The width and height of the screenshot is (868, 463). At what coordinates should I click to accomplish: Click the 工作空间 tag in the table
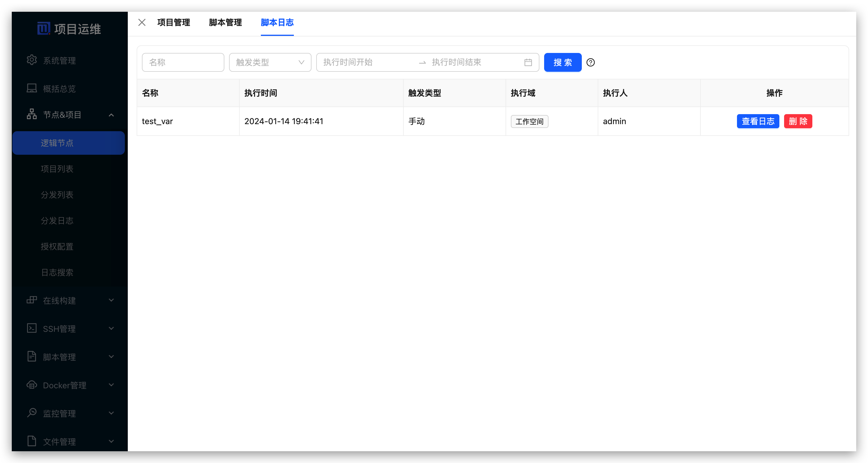[x=529, y=121]
